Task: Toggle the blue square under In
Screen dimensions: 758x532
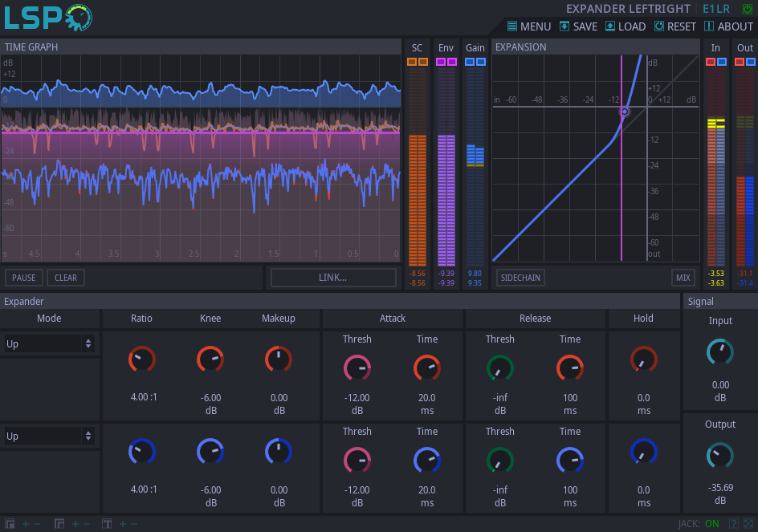Action: click(x=722, y=62)
